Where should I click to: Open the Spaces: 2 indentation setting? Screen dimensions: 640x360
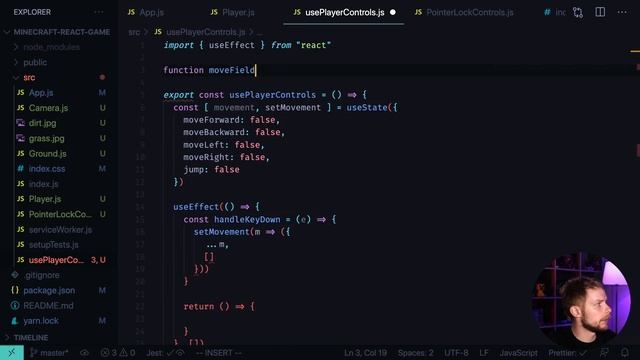(415, 353)
